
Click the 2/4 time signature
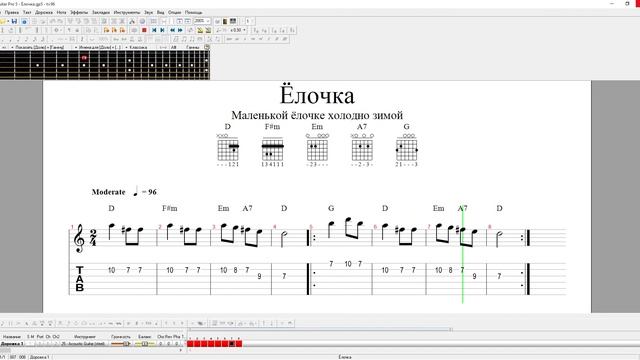[x=93, y=238]
